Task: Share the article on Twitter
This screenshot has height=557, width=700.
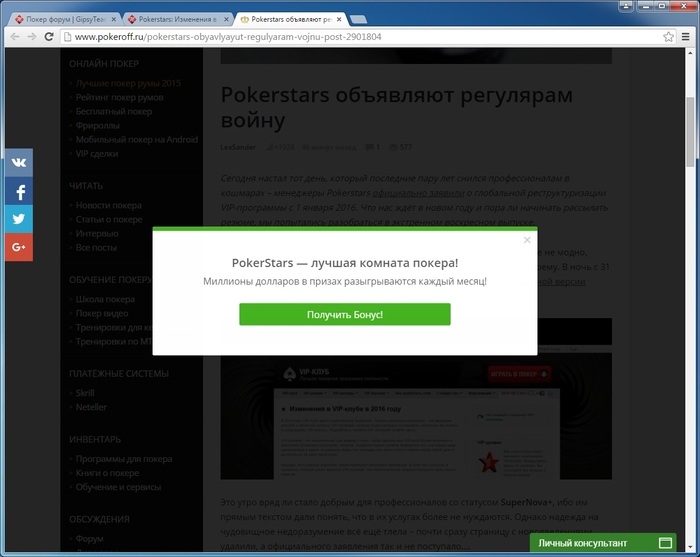Action: pyautogui.click(x=19, y=219)
